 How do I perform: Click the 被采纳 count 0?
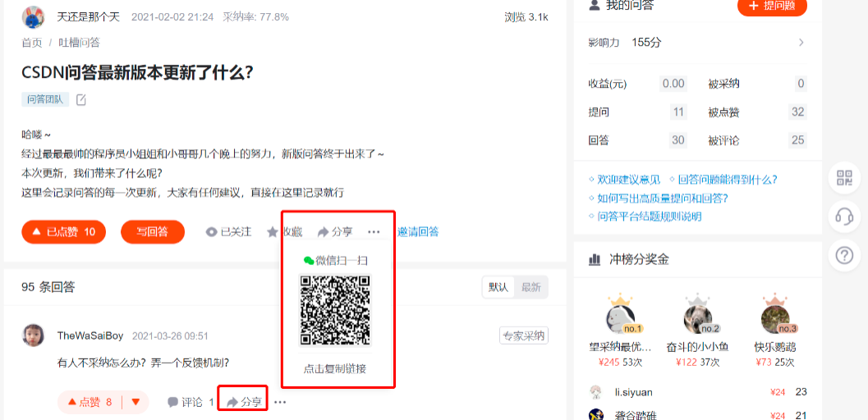pos(801,84)
